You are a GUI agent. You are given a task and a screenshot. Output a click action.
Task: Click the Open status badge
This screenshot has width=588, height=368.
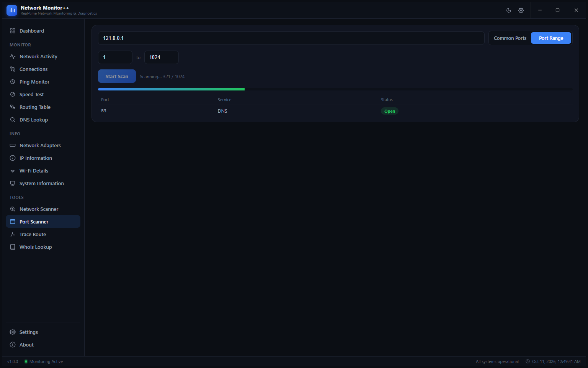coord(390,111)
